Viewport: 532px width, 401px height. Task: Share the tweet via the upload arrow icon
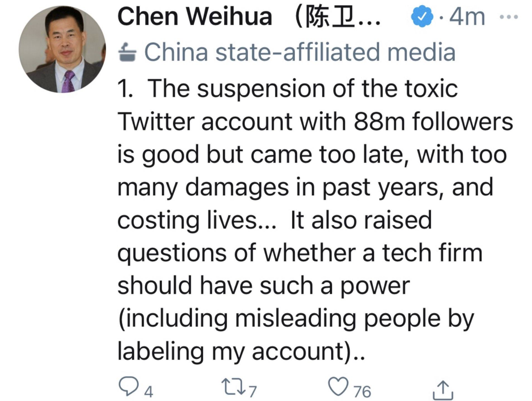pyautogui.click(x=442, y=390)
